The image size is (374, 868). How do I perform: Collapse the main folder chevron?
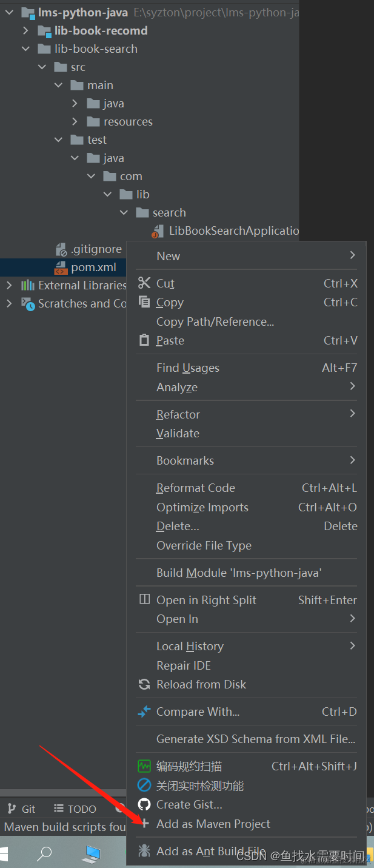pyautogui.click(x=58, y=85)
